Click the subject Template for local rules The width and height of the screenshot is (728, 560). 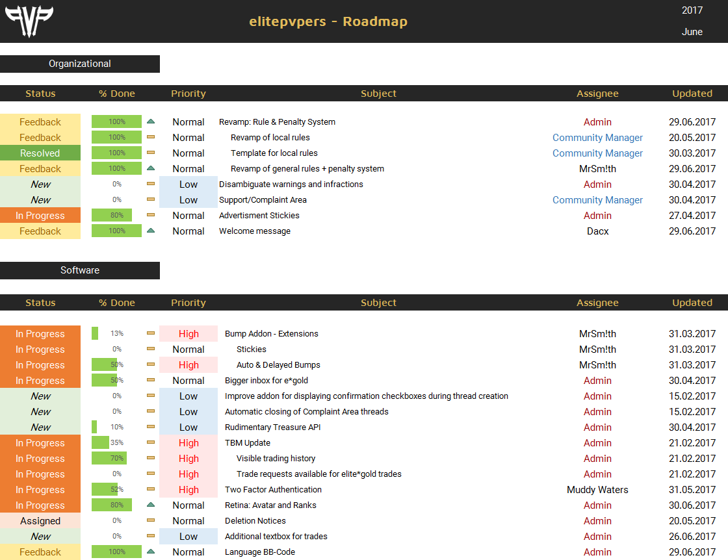(274, 153)
